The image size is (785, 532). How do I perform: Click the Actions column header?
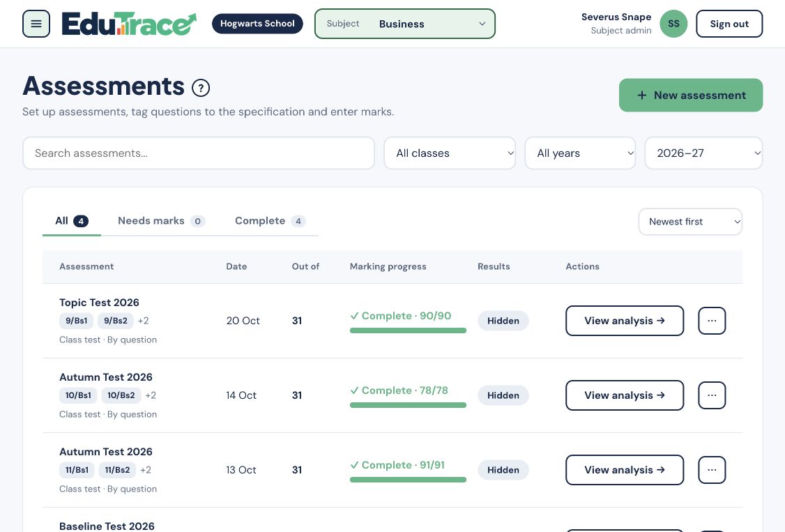(x=582, y=266)
